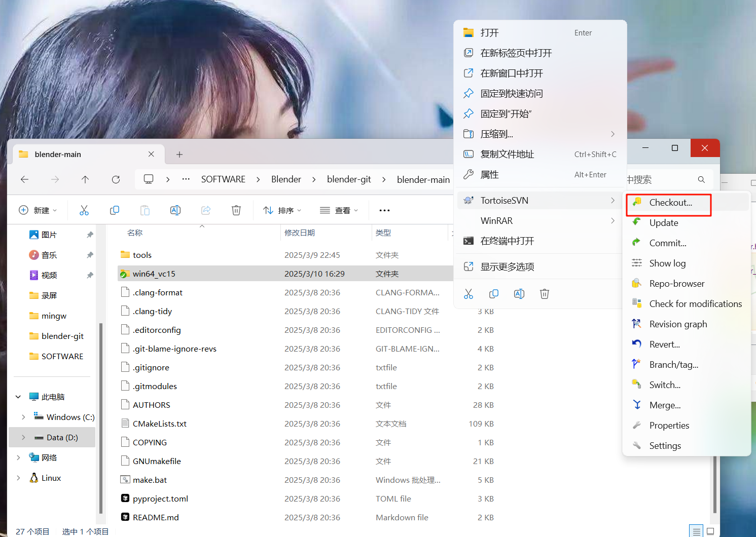The width and height of the screenshot is (756, 537).
Task: Click Blender in the address breadcrumb
Action: [x=286, y=179]
